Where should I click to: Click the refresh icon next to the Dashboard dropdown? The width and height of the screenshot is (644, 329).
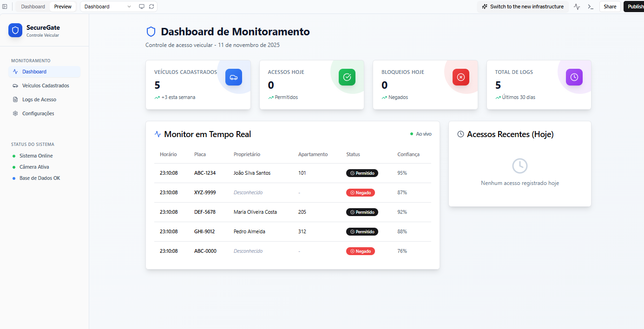[151, 7]
